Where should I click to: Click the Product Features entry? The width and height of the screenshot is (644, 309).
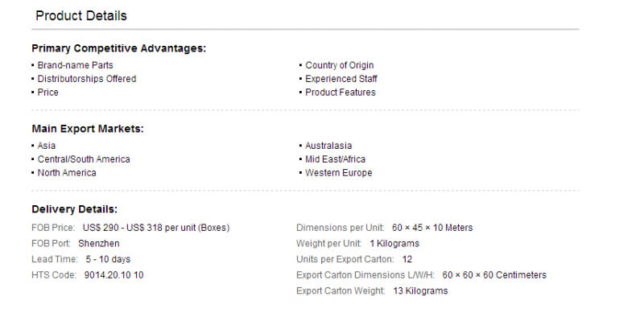[340, 93]
